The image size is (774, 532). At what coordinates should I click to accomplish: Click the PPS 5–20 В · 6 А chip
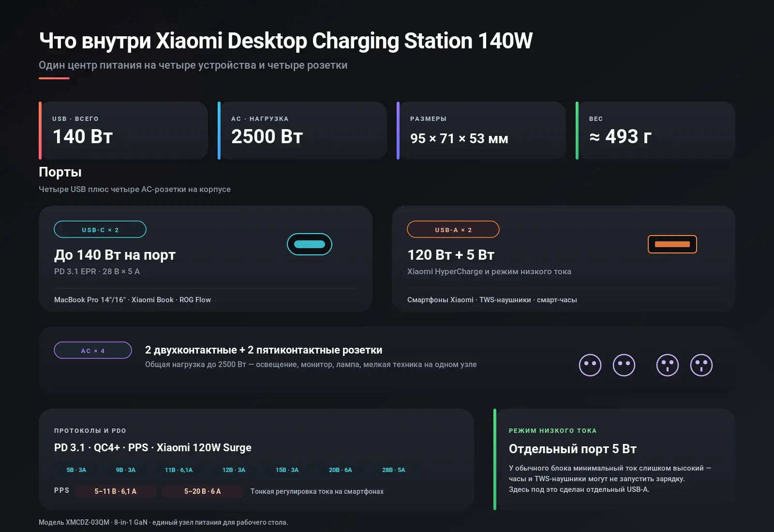point(203,491)
